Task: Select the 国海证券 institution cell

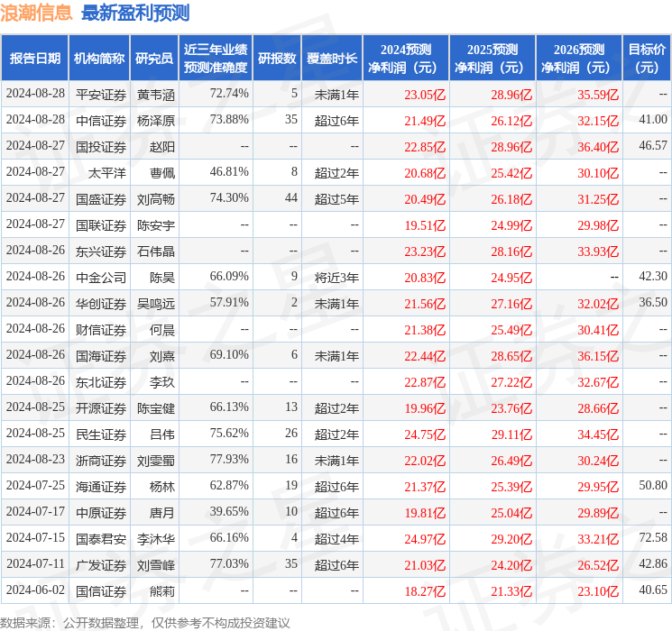Action: [101, 355]
